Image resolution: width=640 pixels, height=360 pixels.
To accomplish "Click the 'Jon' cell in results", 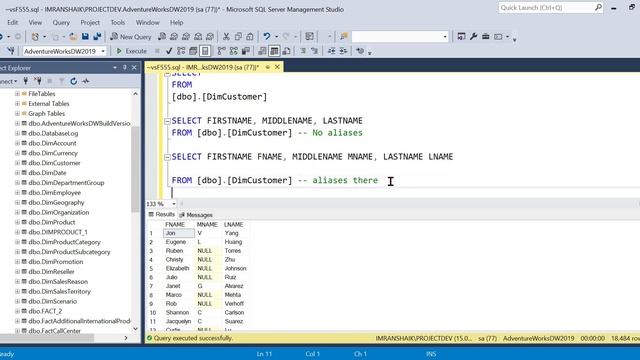I will pyautogui.click(x=179, y=233).
